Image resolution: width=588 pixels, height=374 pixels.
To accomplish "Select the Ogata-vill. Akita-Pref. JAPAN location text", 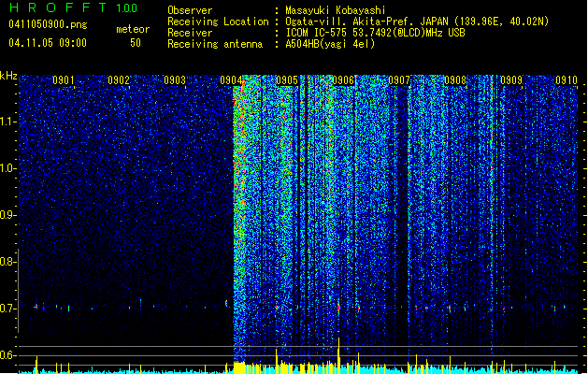I will click(x=417, y=22).
